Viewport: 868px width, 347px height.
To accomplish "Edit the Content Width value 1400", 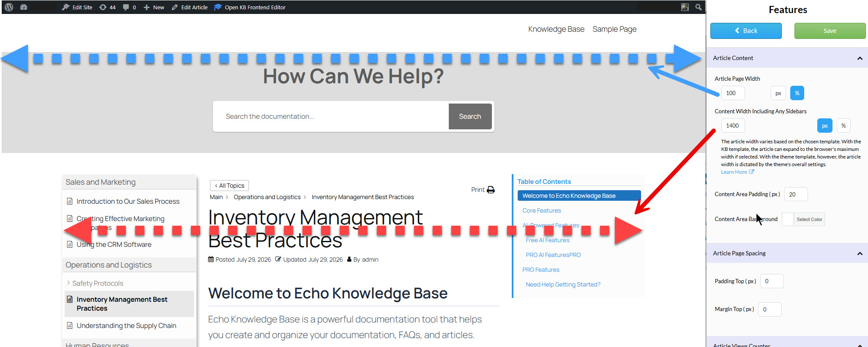I will click(733, 126).
